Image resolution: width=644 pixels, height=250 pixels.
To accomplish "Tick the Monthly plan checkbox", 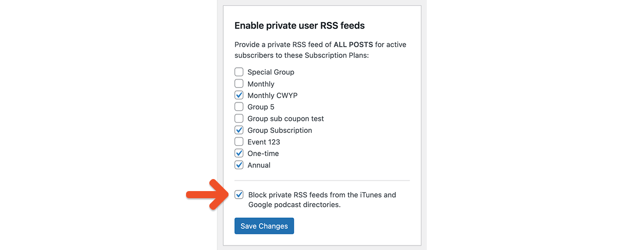I will coord(239,83).
